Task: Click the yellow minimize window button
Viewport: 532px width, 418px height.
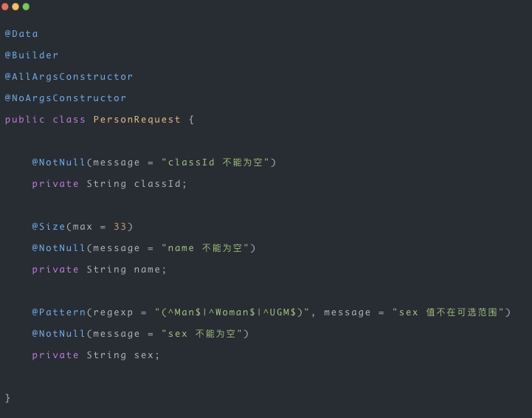Action: coord(15,7)
